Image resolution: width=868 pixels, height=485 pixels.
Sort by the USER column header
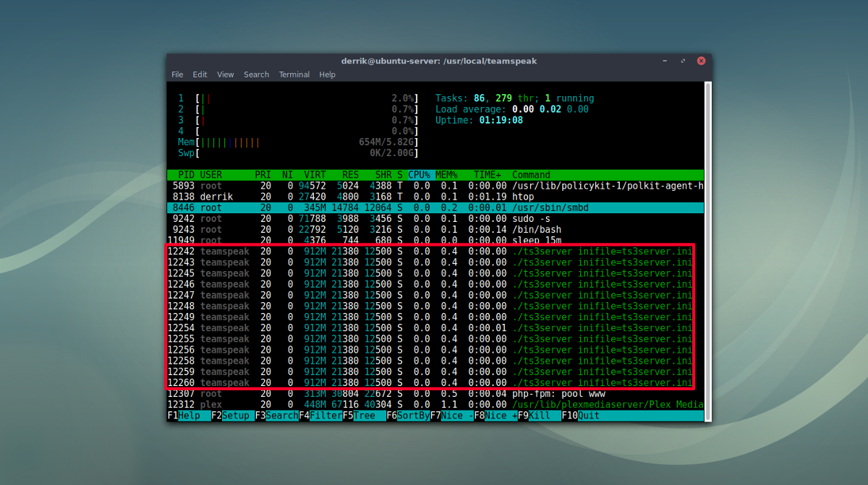click(211, 175)
